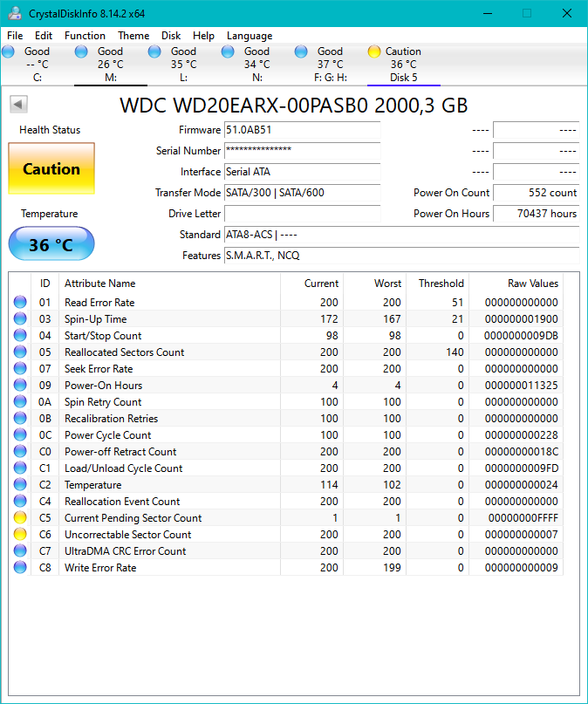This screenshot has width=588, height=704.
Task: Click the Raw Values column header
Action: click(x=532, y=284)
